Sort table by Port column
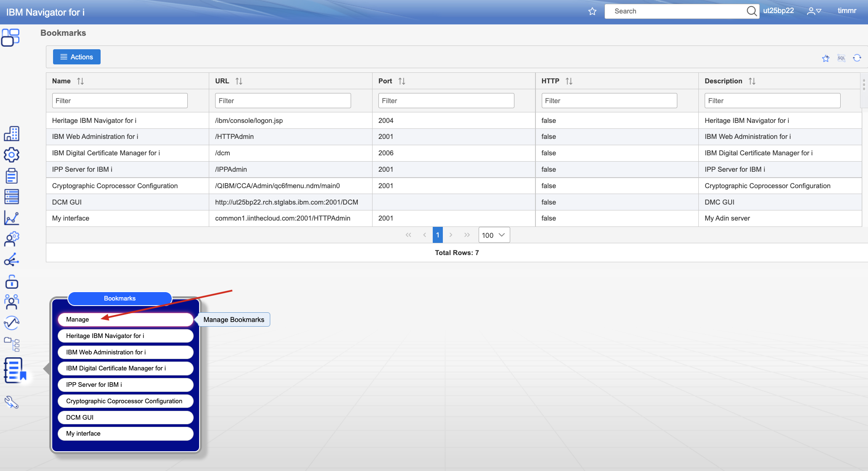Image resolution: width=868 pixels, height=471 pixels. (x=402, y=81)
